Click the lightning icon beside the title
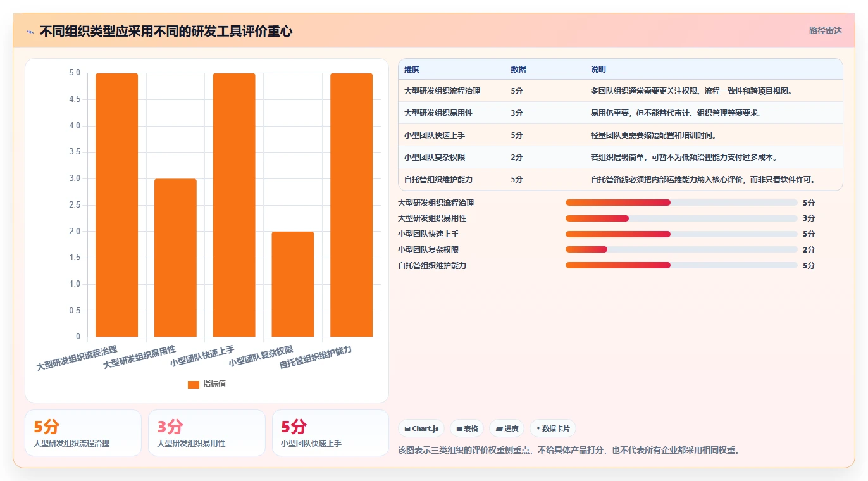Image resolution: width=868 pixels, height=481 pixels. click(30, 32)
